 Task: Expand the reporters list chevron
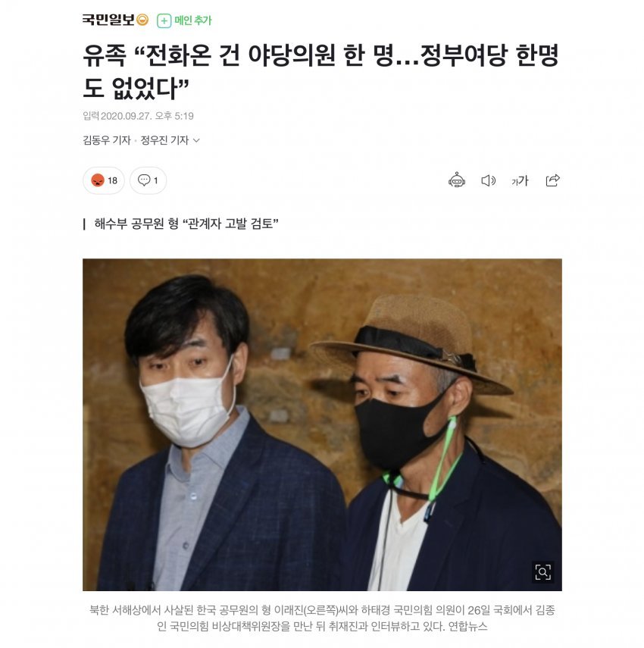click(x=197, y=140)
